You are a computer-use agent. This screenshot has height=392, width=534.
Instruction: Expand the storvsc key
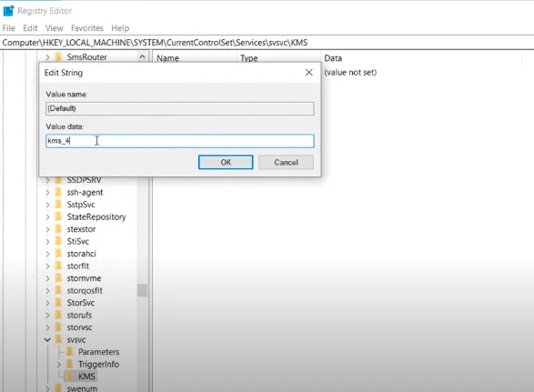point(47,327)
